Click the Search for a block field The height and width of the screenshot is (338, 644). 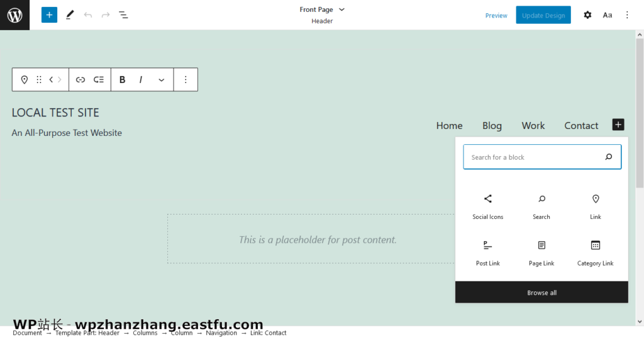533,157
